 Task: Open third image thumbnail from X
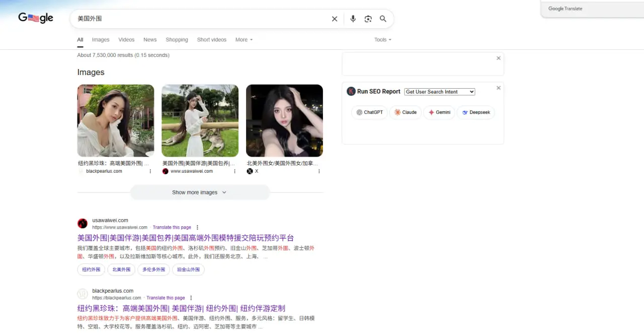284,120
